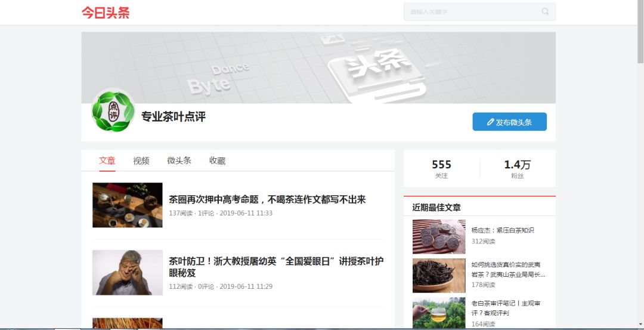Open article 茶圈再次押中高考命题

pyautogui.click(x=267, y=200)
